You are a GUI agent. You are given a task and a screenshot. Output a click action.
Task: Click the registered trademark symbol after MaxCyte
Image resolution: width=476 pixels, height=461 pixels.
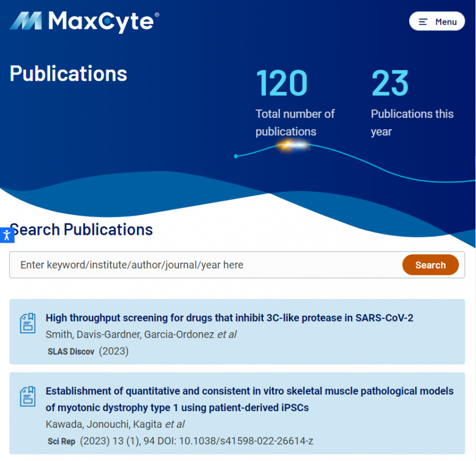(x=156, y=13)
